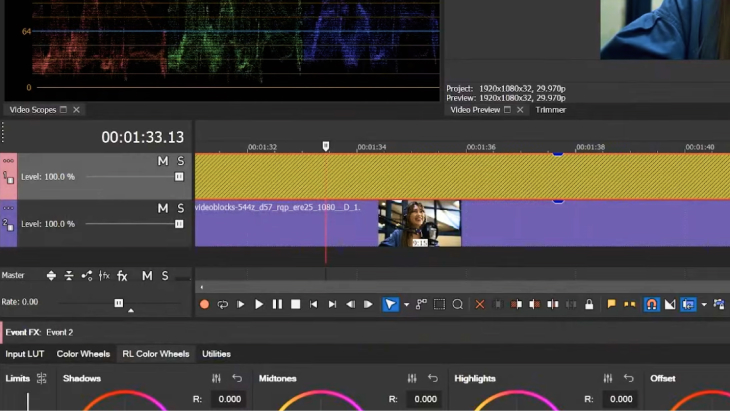This screenshot has height=411, width=730.
Task: Click the Trim Start icon
Action: (516, 304)
